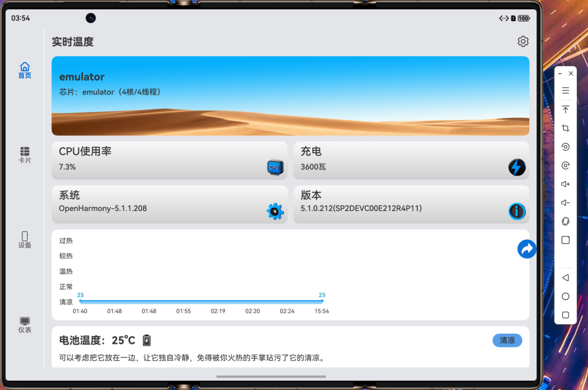Return to the 首页 page
Screen dimensions: 588x390
tap(24, 70)
